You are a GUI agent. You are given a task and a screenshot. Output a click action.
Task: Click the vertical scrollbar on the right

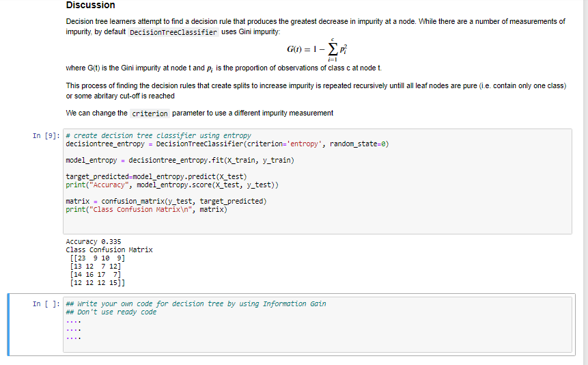585,182
